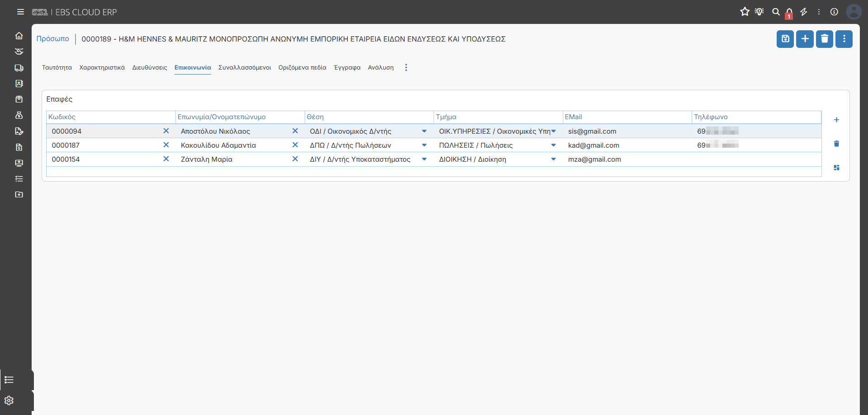Clear name Κακουλίδου Αδαμαντία with its X
868x415 pixels.
[x=295, y=145]
